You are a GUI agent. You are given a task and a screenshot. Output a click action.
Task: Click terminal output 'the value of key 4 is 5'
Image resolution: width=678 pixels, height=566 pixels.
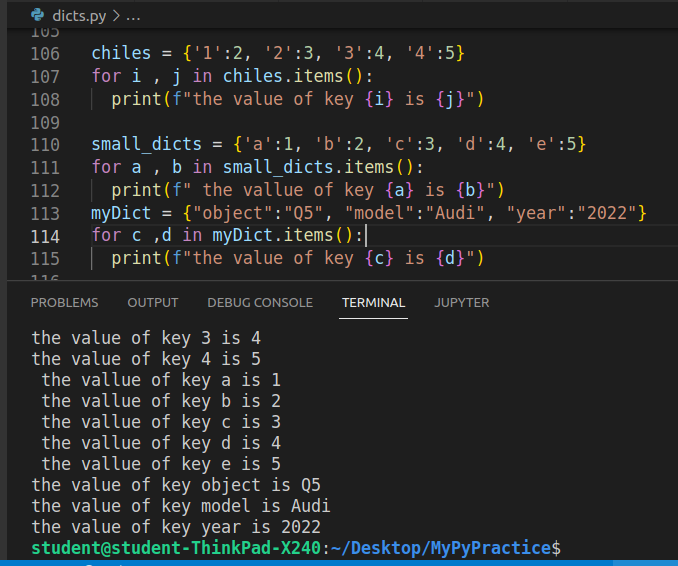[x=146, y=359]
